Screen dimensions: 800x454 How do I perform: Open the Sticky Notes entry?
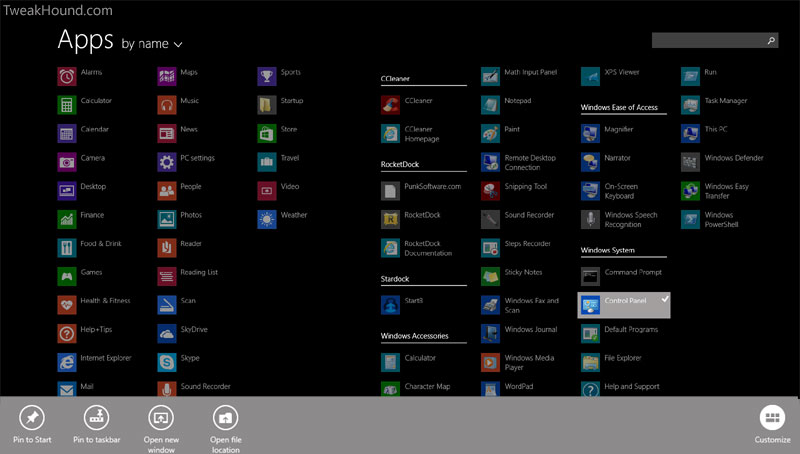coord(512,276)
